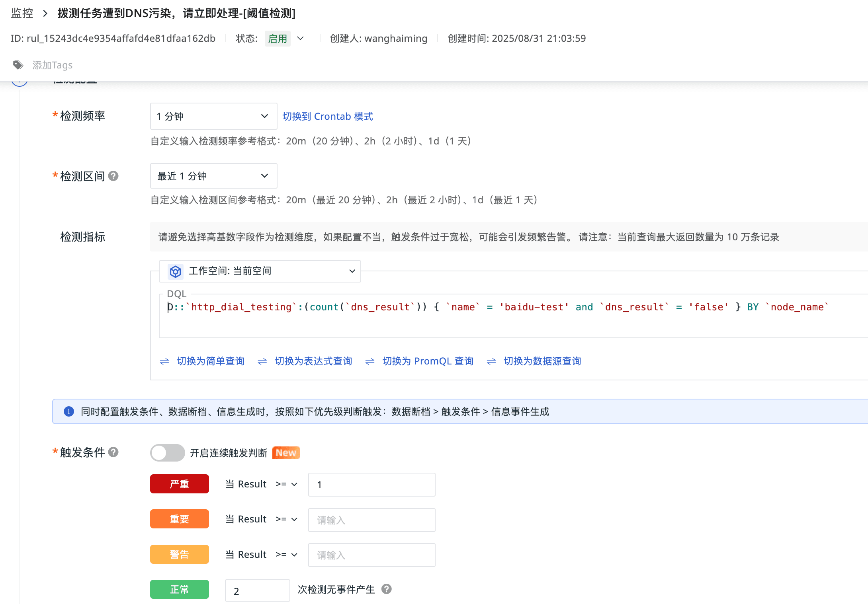
Task: Click the swap icon before 切换为 PromQL 查询
Action: pos(370,361)
